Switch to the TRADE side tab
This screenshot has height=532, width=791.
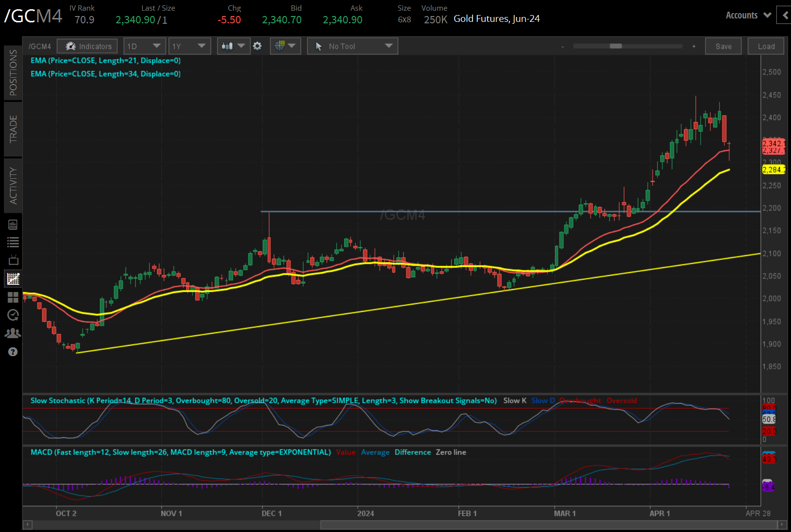(13, 129)
